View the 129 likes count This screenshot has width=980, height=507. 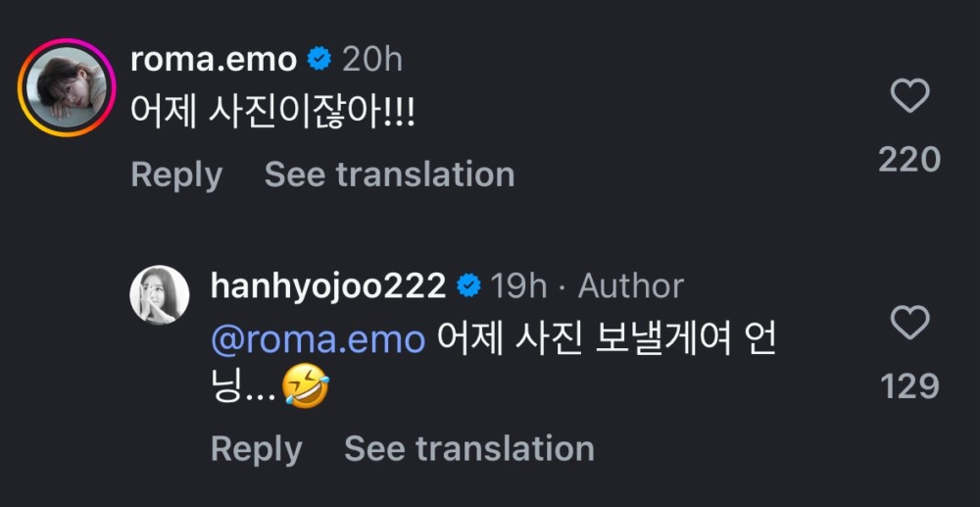pos(909,386)
